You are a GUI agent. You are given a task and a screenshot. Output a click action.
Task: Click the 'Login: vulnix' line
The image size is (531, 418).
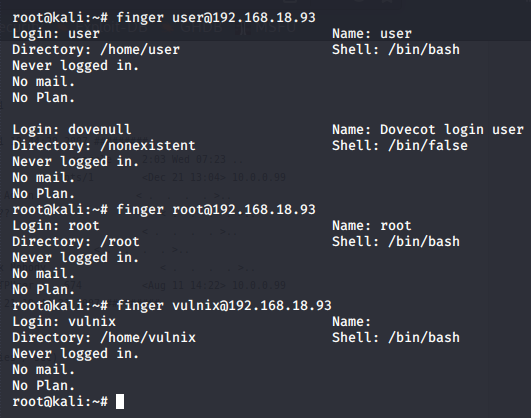click(x=64, y=321)
